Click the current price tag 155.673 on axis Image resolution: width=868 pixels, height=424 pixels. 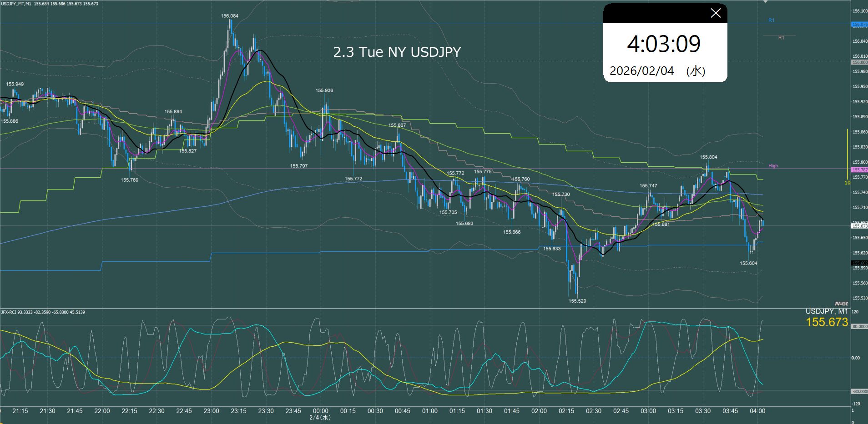(859, 226)
